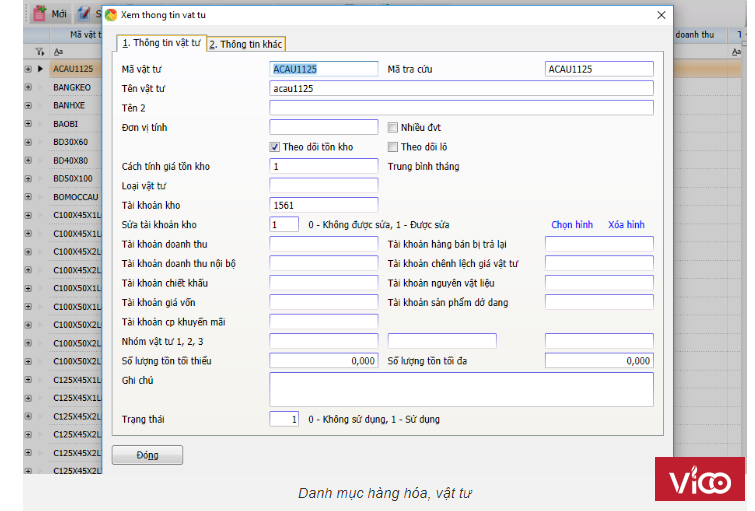Expand the ACAU1125 row
The height and width of the screenshot is (511, 755).
(x=28, y=69)
